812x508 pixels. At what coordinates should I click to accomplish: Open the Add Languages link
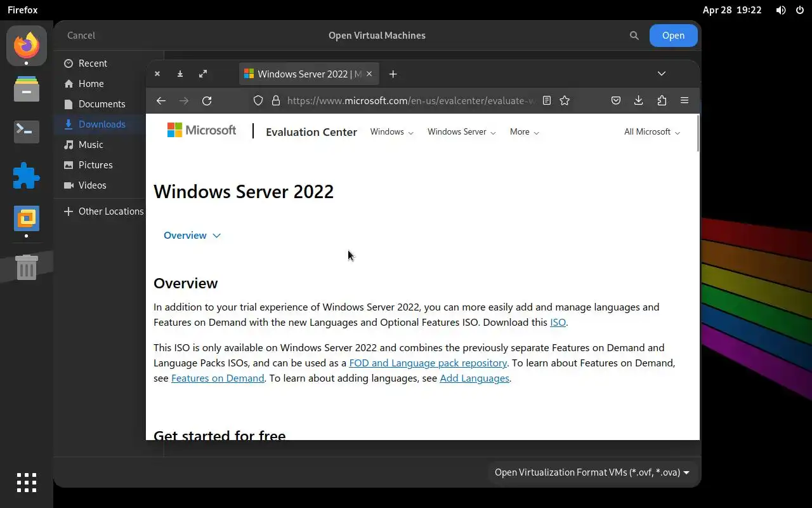(475, 378)
